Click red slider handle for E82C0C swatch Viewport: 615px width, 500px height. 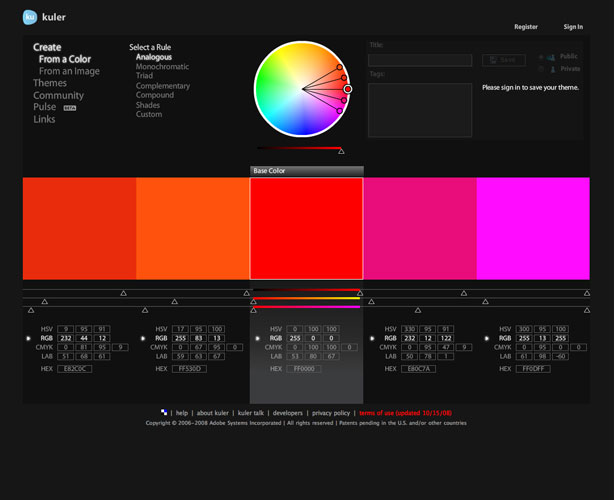[x=124, y=293]
